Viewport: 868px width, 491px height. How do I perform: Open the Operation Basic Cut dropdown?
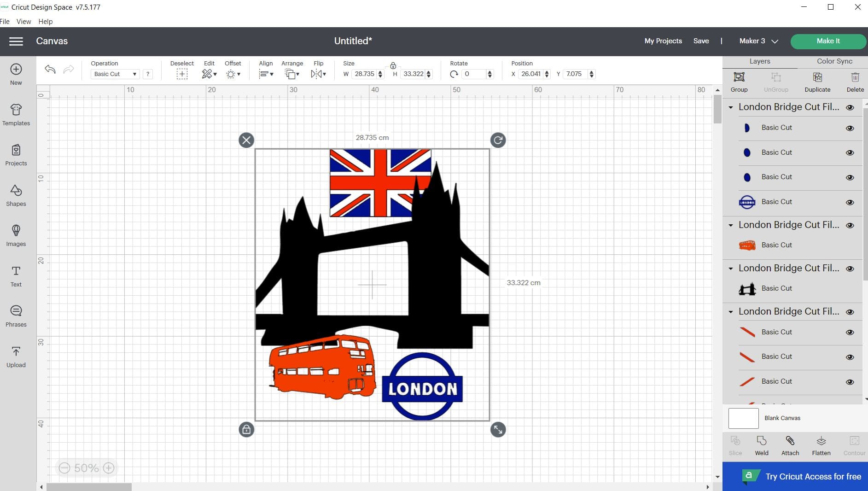[115, 74]
